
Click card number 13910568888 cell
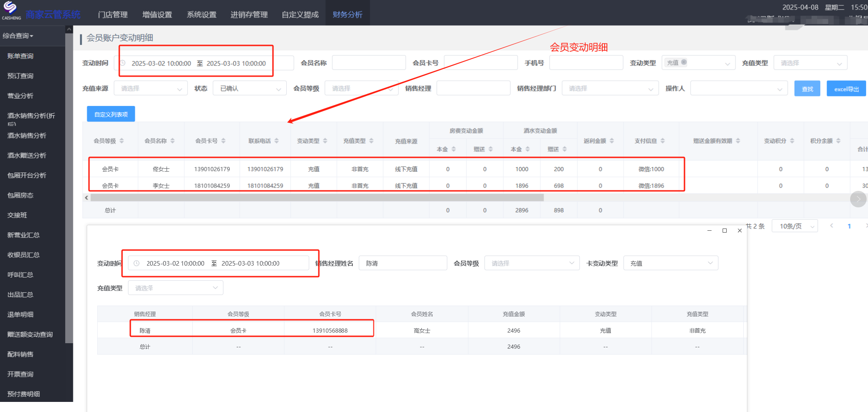pos(330,330)
